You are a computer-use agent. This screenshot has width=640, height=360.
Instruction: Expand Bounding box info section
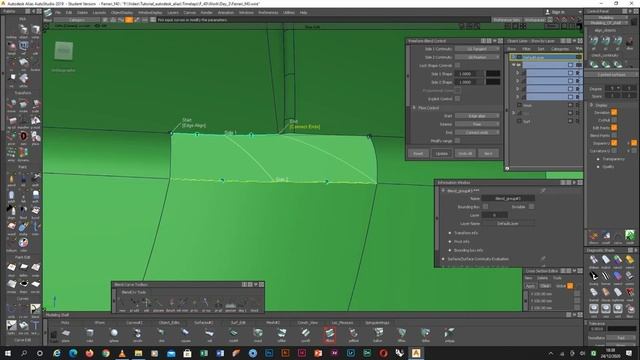(x=450, y=250)
